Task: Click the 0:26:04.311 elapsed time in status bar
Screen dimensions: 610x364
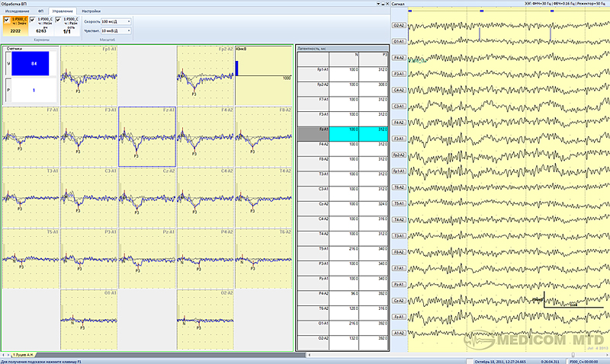Action: [x=550, y=362]
